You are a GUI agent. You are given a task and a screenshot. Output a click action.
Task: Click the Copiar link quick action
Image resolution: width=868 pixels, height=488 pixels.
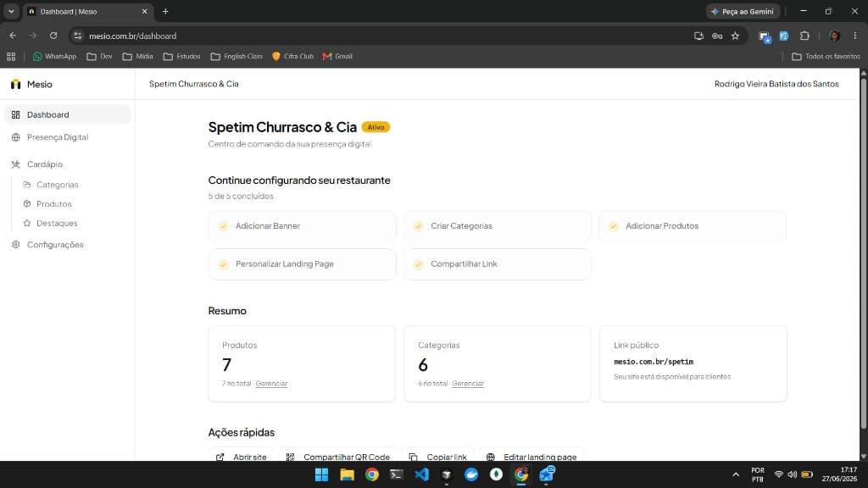[437, 457]
